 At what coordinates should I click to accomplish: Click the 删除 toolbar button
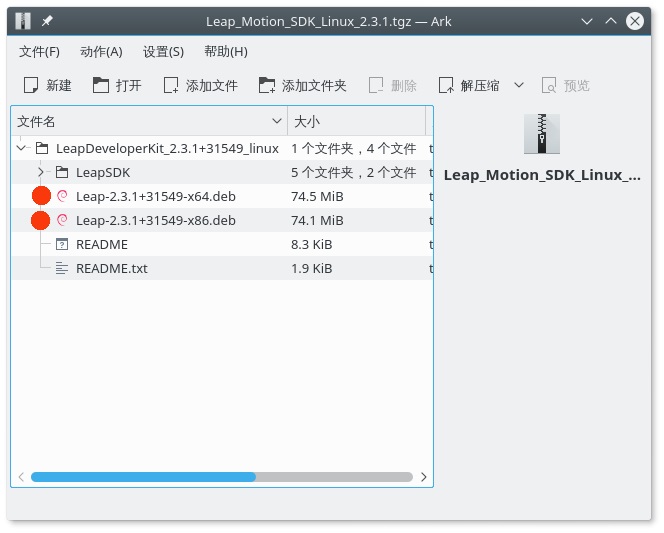click(x=393, y=86)
